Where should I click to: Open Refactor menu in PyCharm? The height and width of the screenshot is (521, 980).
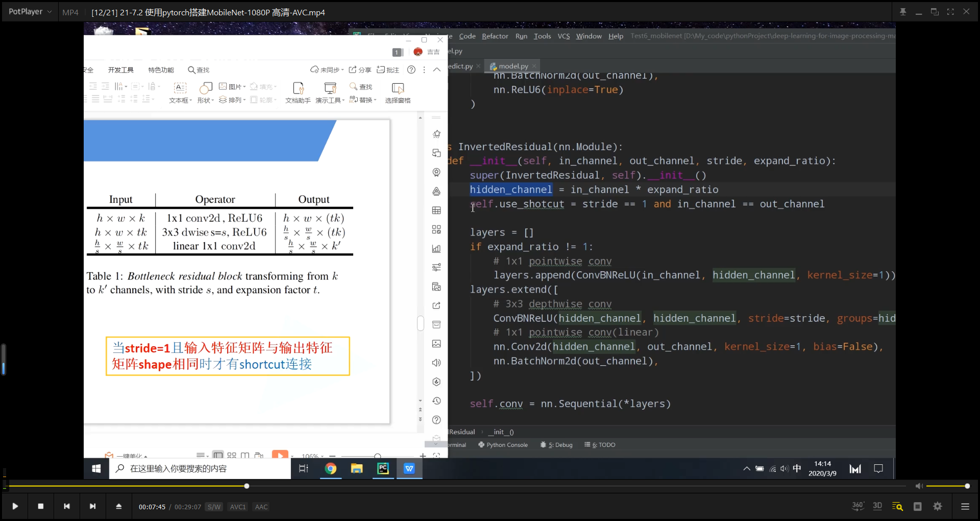pyautogui.click(x=495, y=36)
